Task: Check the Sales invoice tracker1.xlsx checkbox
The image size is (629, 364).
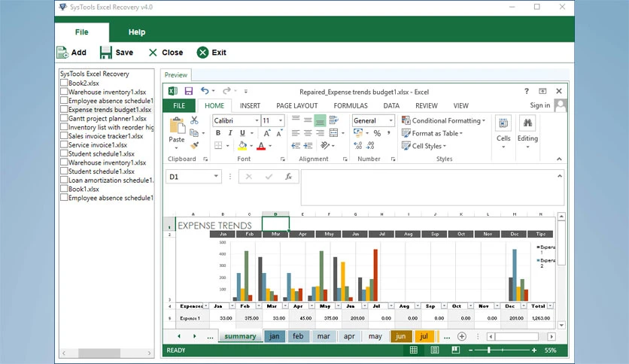Action: pos(64,135)
